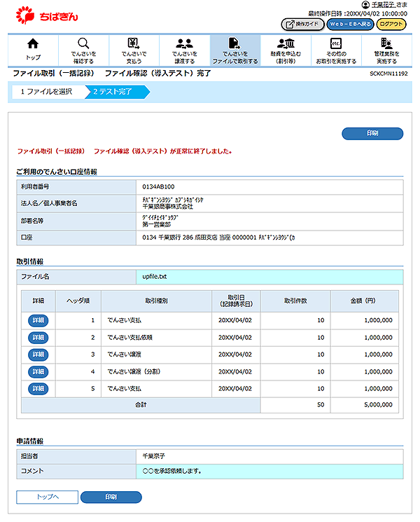Select step 1 ファイルを選択
The width and height of the screenshot is (420, 522).
(x=47, y=92)
